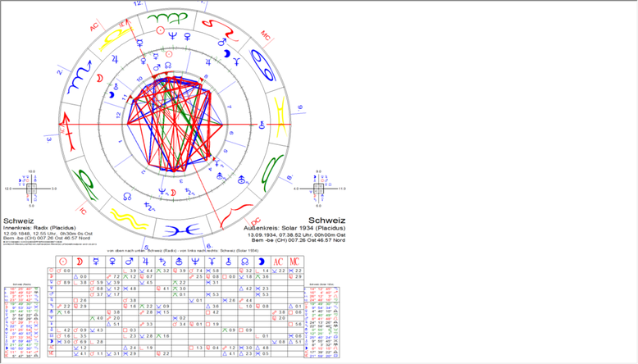Select the red MC column header in table
This screenshot has width=638, height=364.
point(294,262)
